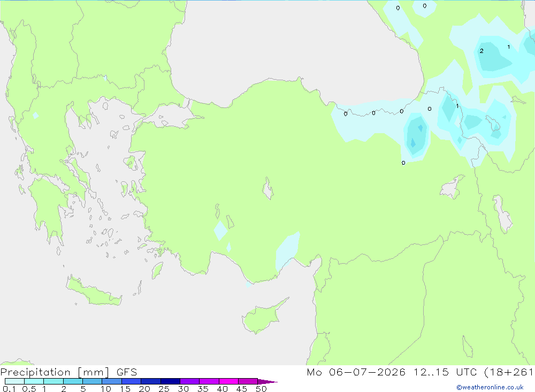Click the over-50 arrow tip of the legend
The height and width of the screenshot is (392, 535).
click(267, 382)
